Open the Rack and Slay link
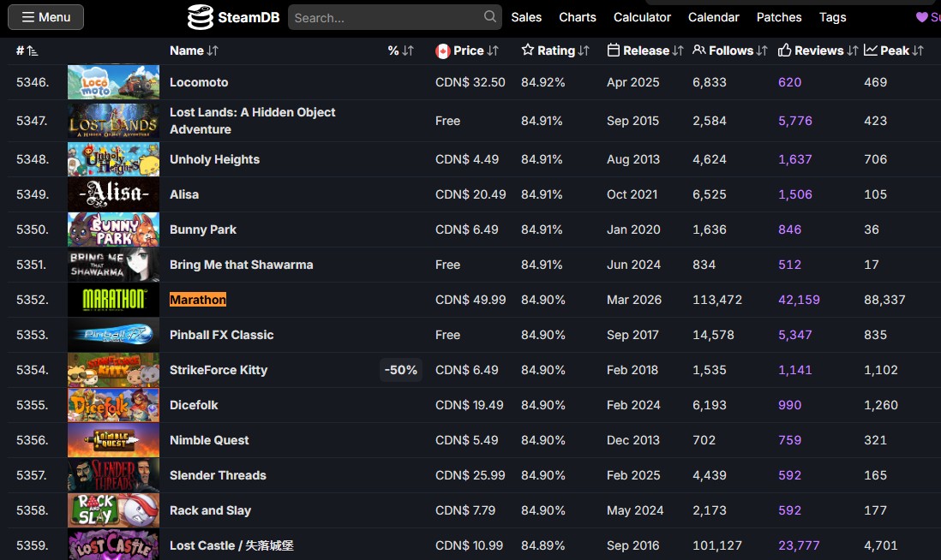 click(210, 510)
